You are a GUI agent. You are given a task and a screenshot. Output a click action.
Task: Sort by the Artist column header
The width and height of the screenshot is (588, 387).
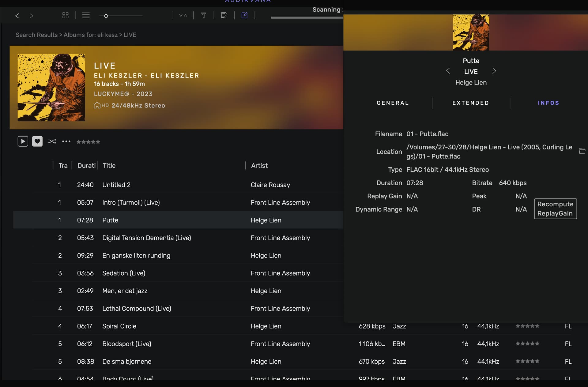259,166
